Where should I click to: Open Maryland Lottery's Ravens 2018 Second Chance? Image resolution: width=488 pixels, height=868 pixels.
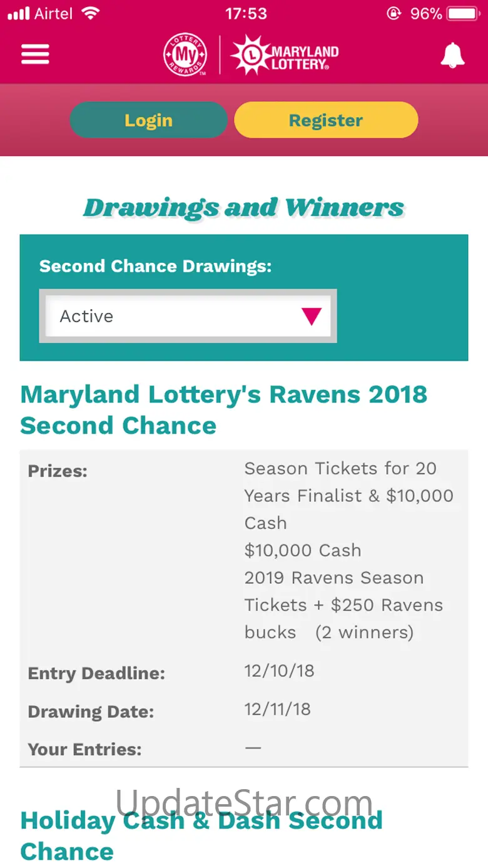pos(223,410)
